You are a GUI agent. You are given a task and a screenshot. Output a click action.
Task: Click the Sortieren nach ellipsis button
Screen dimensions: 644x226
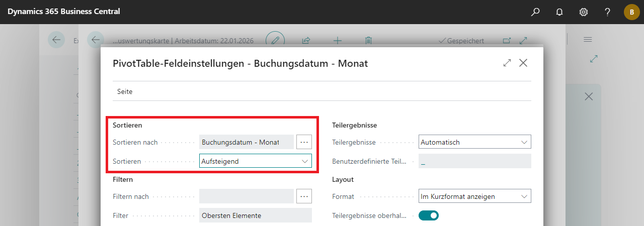(304, 142)
